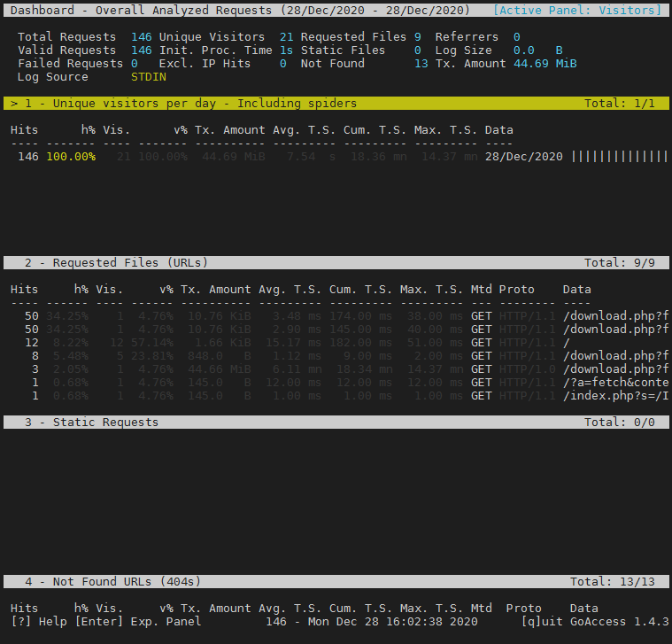This screenshot has height=644, width=672.
Task: Click the 'GoAccess 1.4.3' version label
Action: pyautogui.click(x=619, y=622)
